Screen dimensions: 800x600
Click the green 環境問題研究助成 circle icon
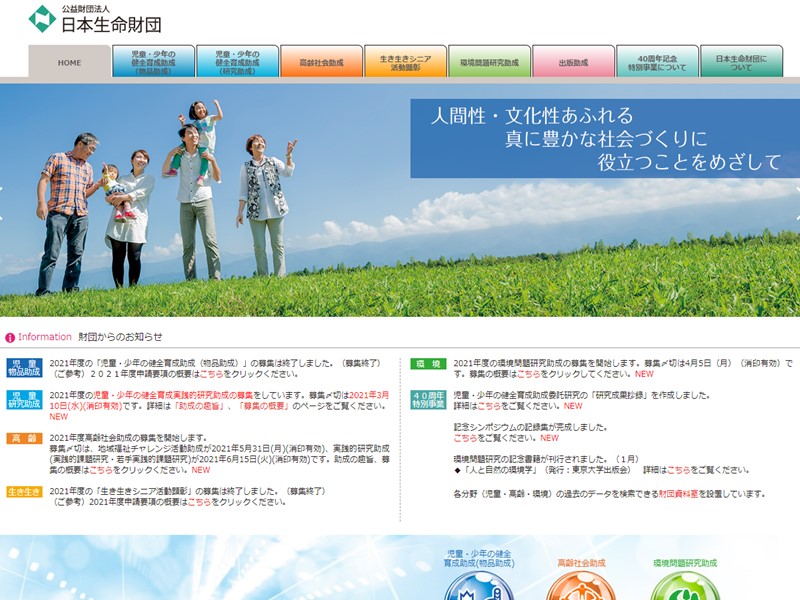(685, 586)
